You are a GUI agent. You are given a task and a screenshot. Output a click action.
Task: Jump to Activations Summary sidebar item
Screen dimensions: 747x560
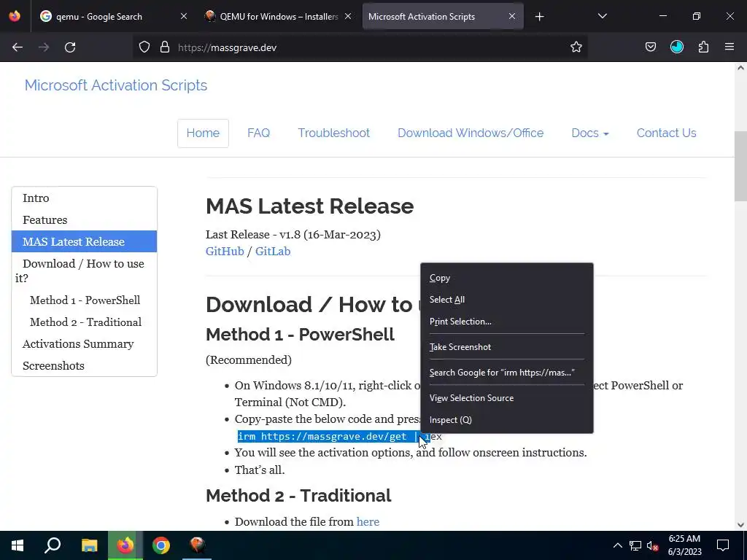85,344
